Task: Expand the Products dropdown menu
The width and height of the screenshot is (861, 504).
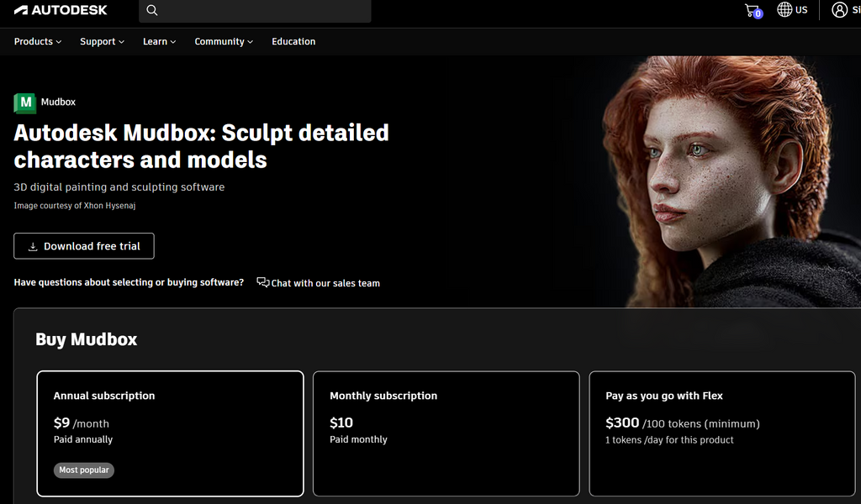Action: pos(37,41)
